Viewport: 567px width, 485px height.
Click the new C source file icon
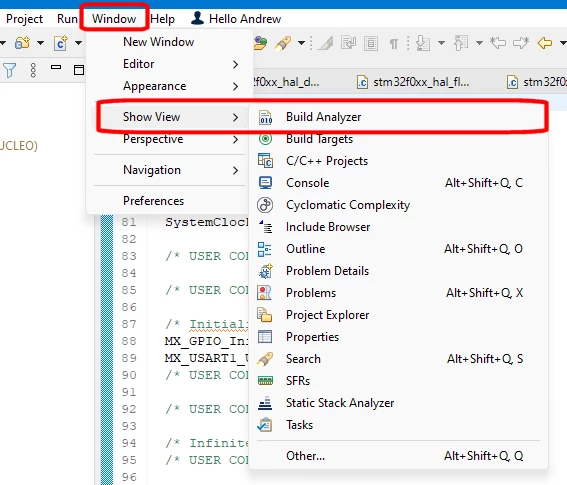coord(61,43)
